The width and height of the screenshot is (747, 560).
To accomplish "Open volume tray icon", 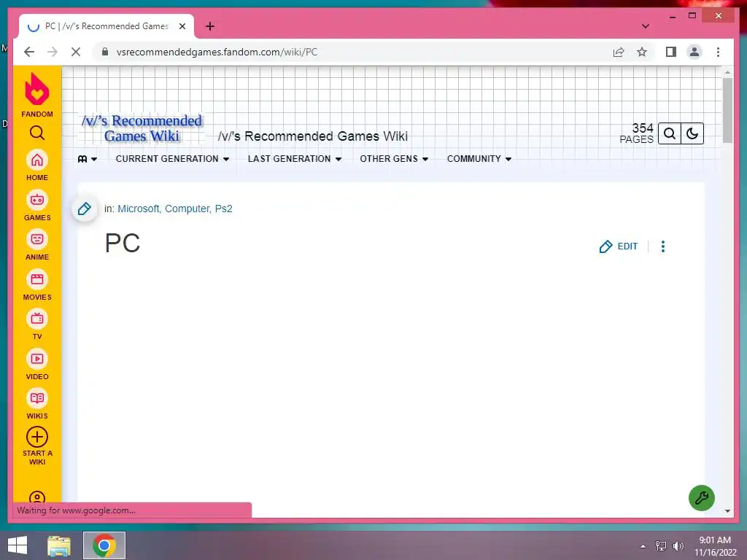I will pos(678,546).
